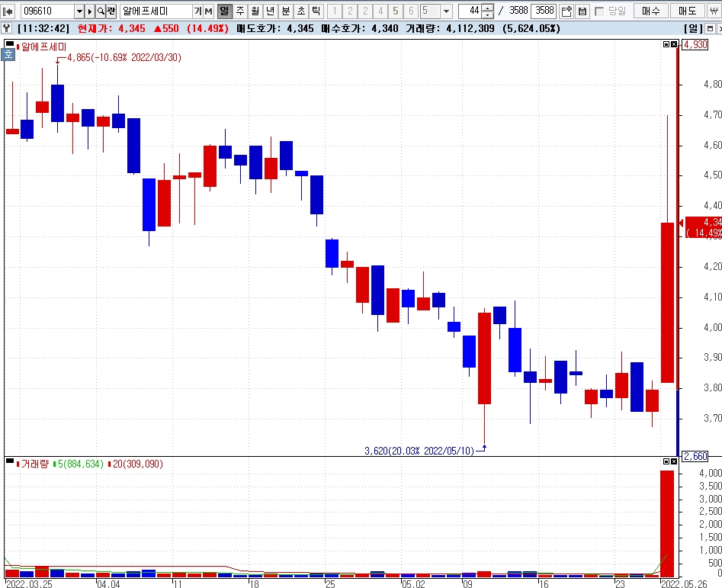
Task: Close the price chart pane
Action: (x=674, y=44)
